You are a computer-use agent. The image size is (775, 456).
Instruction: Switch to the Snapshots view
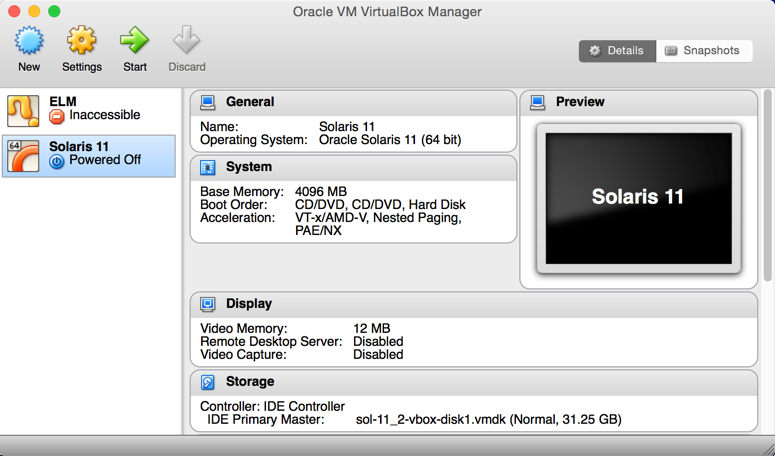[x=704, y=51]
